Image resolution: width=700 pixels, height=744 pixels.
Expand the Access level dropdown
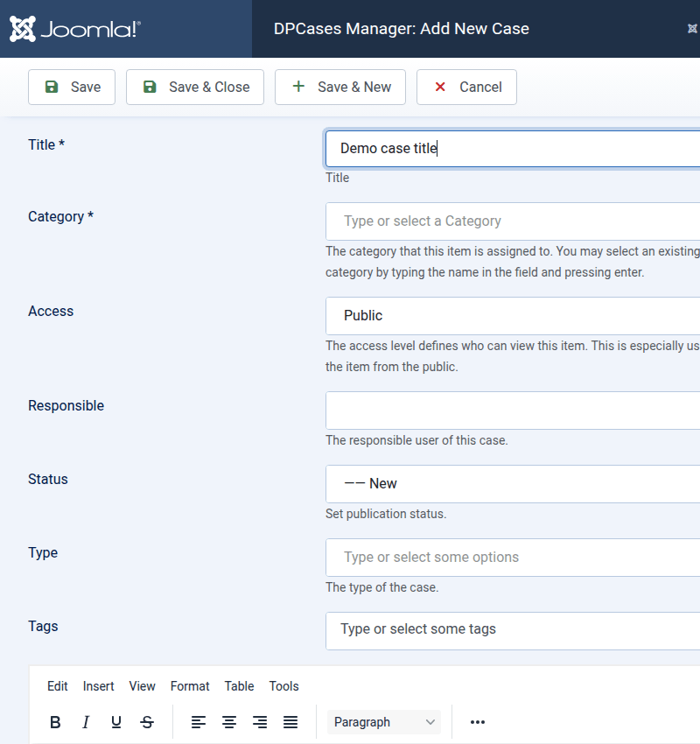(x=513, y=316)
